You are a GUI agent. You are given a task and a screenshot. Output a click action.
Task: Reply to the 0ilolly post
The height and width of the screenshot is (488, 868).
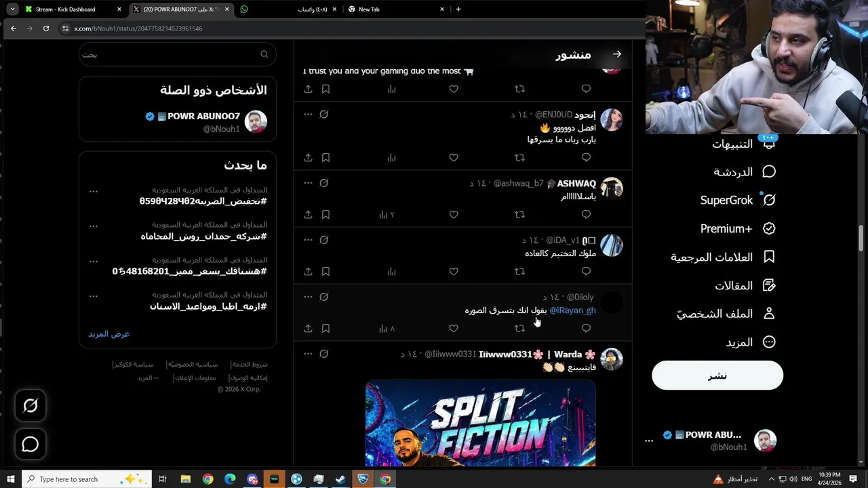(x=586, y=329)
